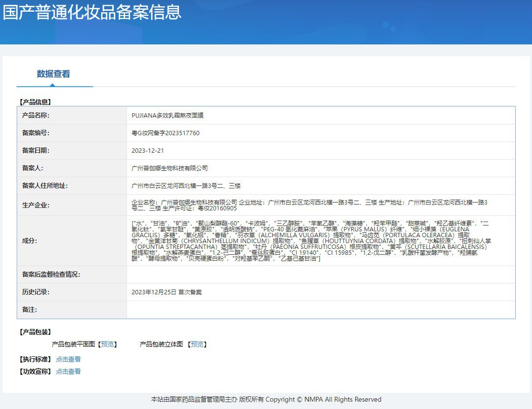Click the 【功效宣称】 label
The width and height of the screenshot is (532, 409).
(x=35, y=371)
